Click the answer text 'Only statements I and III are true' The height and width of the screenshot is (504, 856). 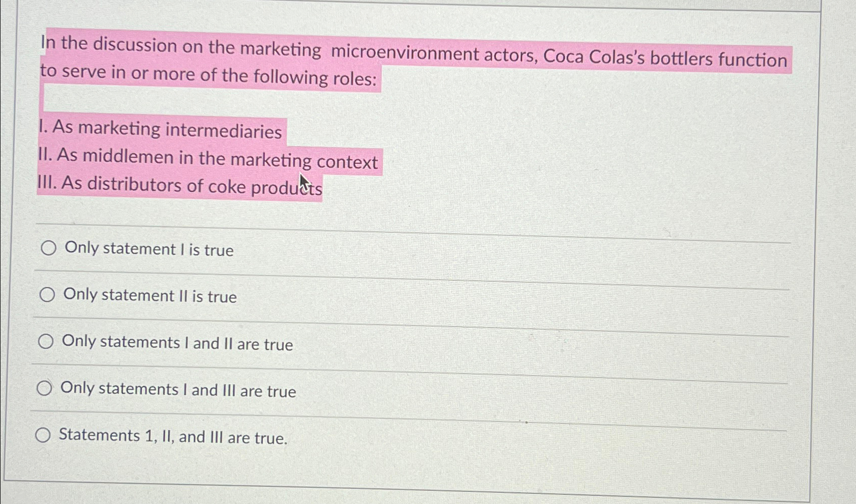pyautogui.click(x=178, y=390)
